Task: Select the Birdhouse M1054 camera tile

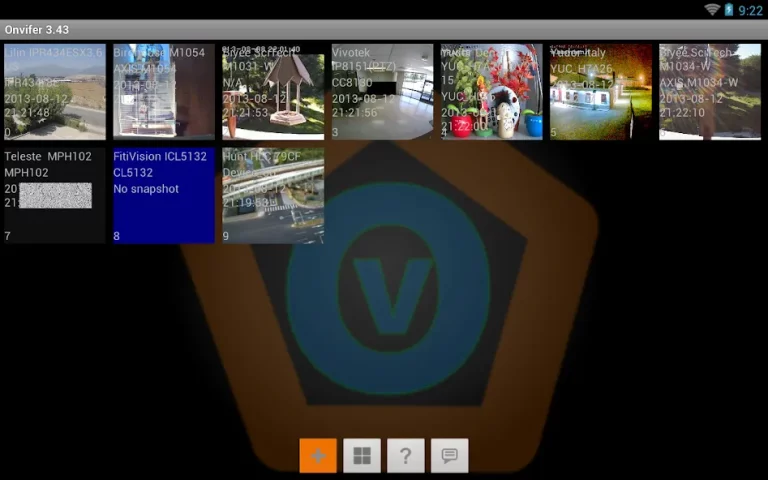Action: [x=164, y=92]
